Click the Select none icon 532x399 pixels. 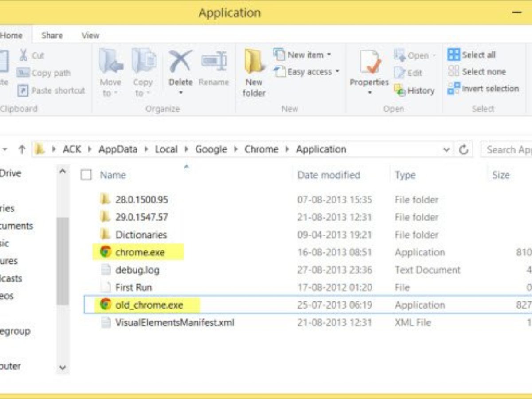(x=454, y=71)
